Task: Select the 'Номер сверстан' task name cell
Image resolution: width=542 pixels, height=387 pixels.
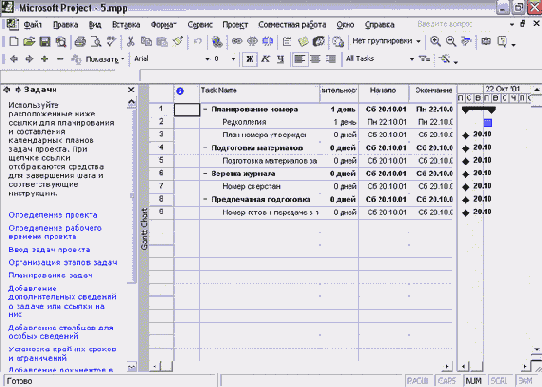Action: coord(260,187)
